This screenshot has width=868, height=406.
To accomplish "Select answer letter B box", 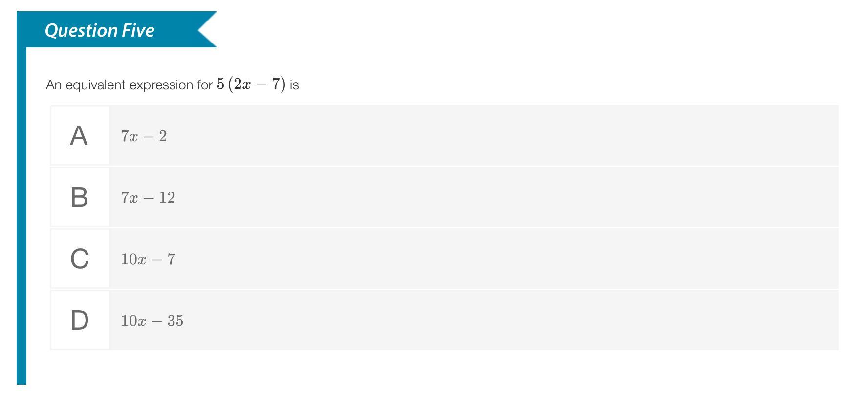I will pos(80,197).
